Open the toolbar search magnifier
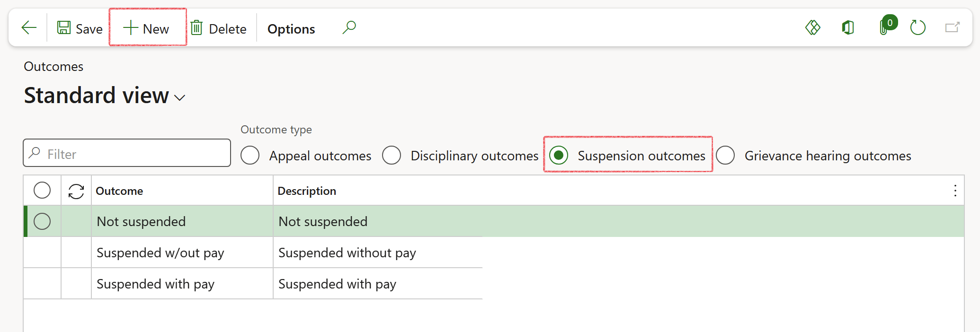Screen dimensions: 980x332 349,27
